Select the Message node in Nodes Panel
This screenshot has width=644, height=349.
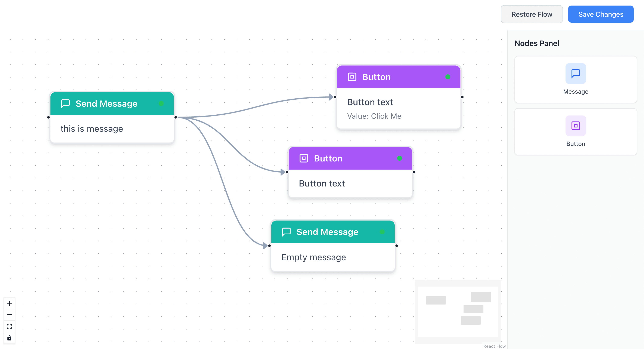(x=576, y=80)
